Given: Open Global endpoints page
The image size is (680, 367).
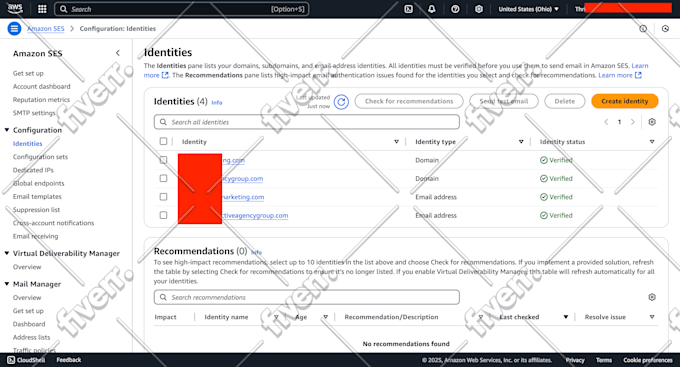Looking at the screenshot, I should pos(39,183).
